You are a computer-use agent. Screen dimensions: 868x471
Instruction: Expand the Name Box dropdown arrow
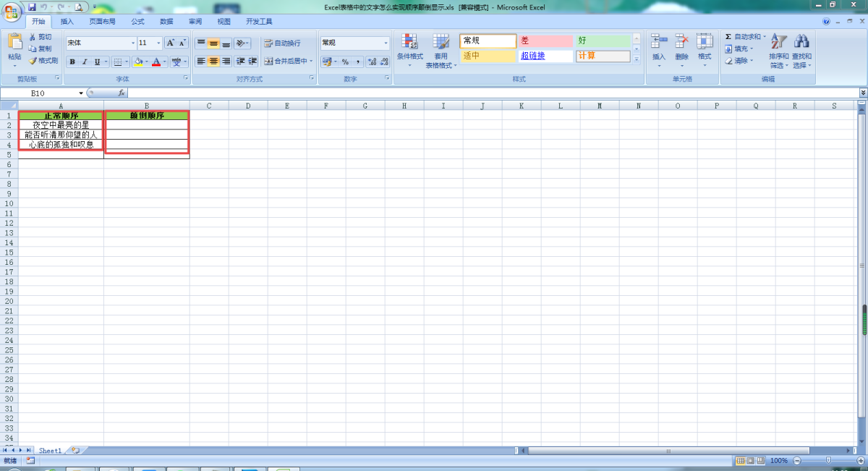coord(81,93)
